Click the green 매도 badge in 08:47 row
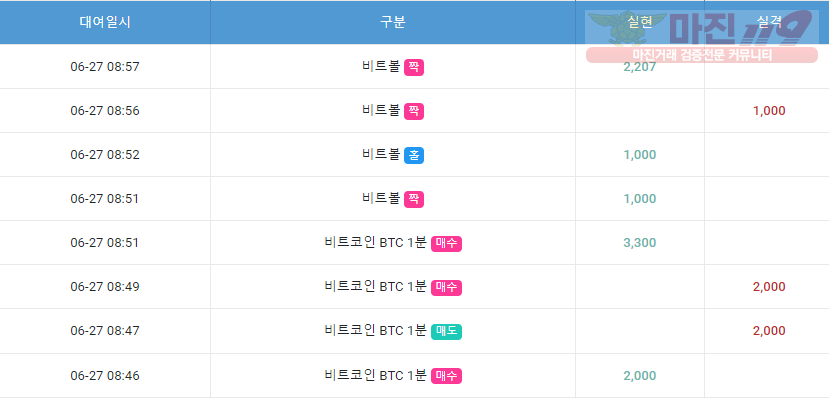Viewport: 829px width, 398px height. click(446, 331)
